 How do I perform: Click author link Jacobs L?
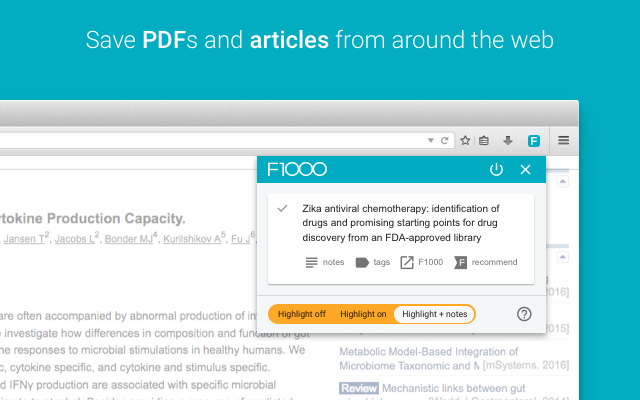(77, 239)
